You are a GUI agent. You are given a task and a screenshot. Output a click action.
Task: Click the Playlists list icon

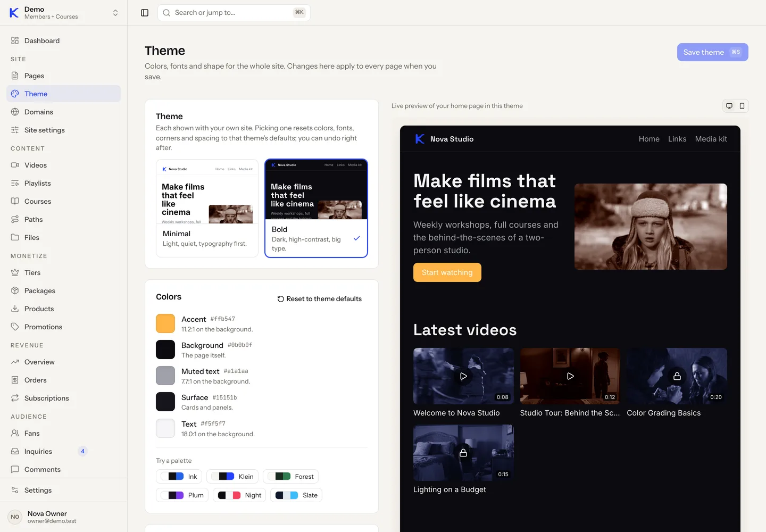pyautogui.click(x=15, y=183)
